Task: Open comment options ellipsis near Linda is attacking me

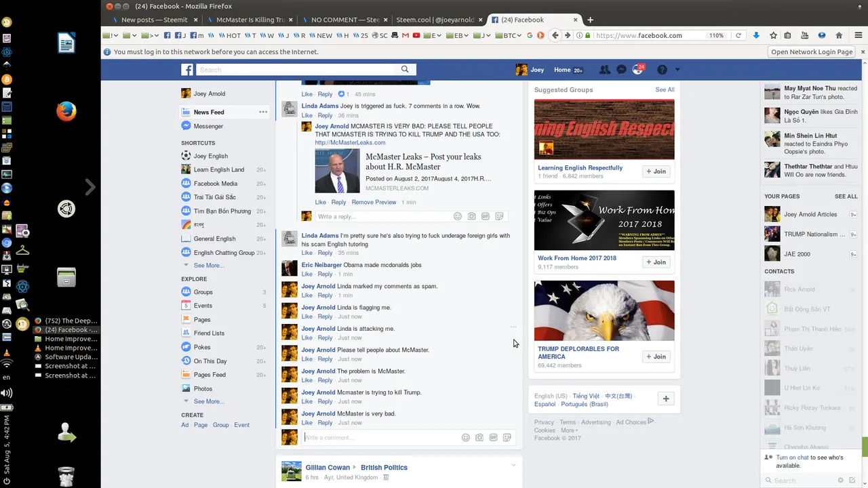Action: click(513, 327)
